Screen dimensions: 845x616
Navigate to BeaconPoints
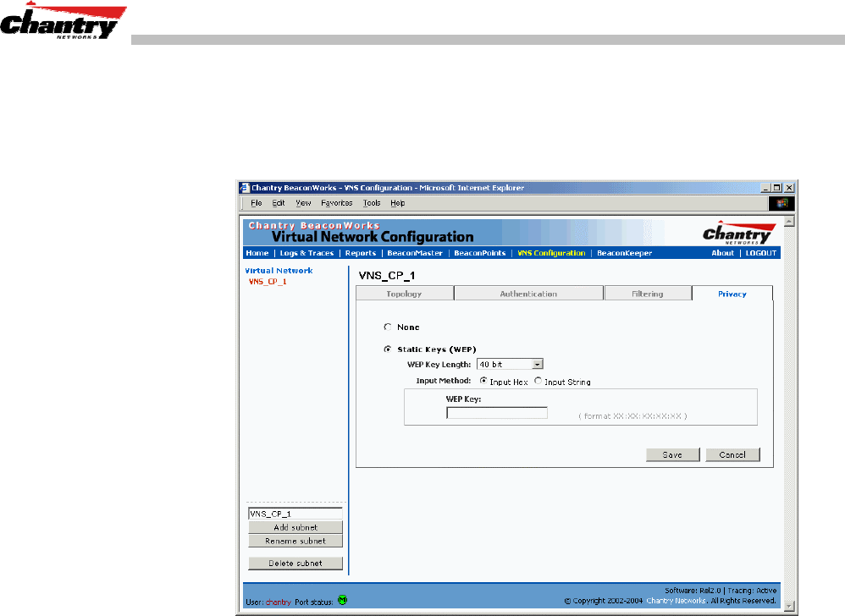[479, 253]
